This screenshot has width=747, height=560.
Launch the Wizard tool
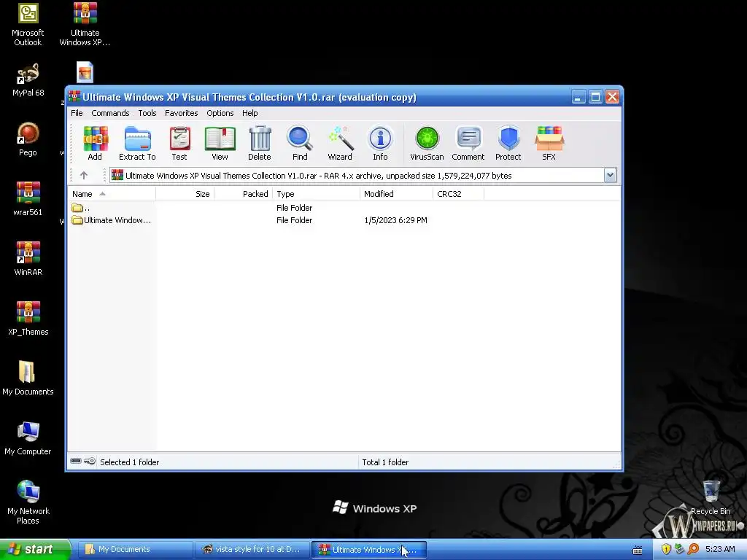click(340, 143)
